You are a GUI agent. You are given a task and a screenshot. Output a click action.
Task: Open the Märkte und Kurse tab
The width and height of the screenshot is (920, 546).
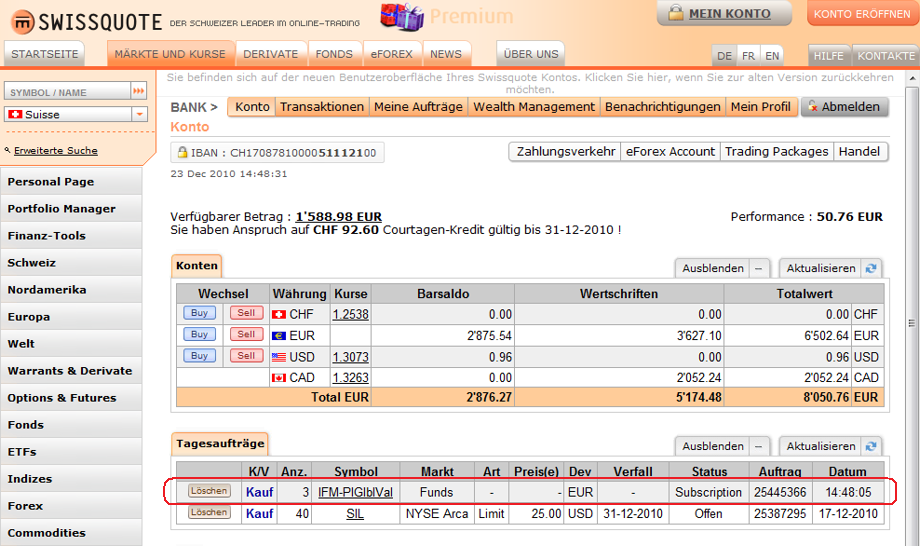170,54
